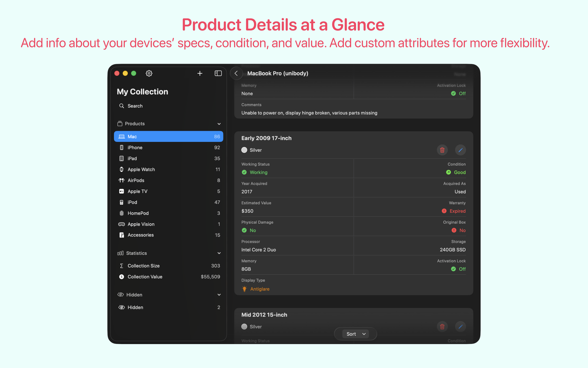Click the Accessories icon

pyautogui.click(x=121, y=235)
